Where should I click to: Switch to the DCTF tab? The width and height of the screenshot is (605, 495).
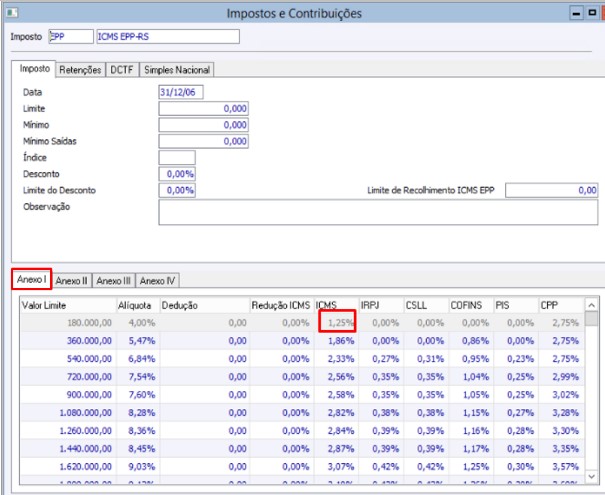pyautogui.click(x=122, y=70)
